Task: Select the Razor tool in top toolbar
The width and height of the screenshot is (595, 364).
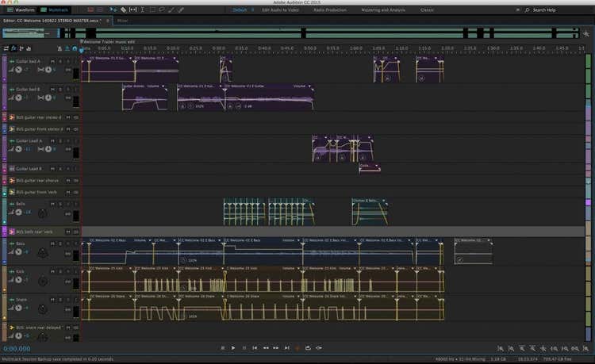Action: pyautogui.click(x=123, y=10)
